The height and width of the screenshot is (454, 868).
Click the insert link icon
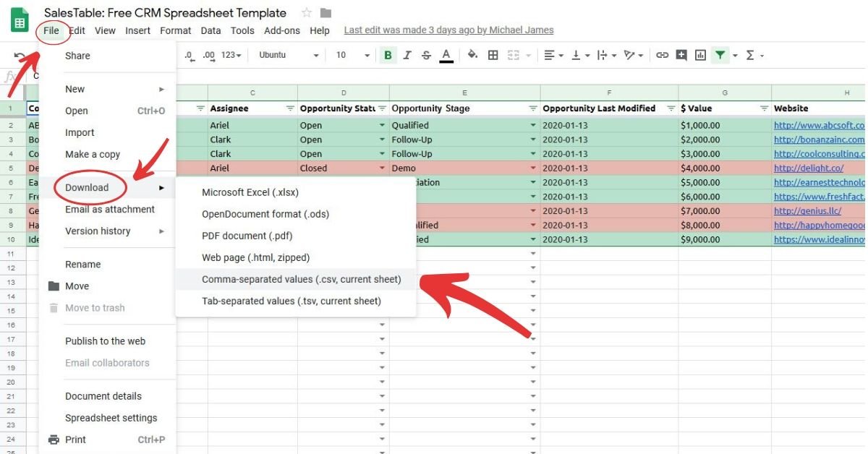point(662,55)
